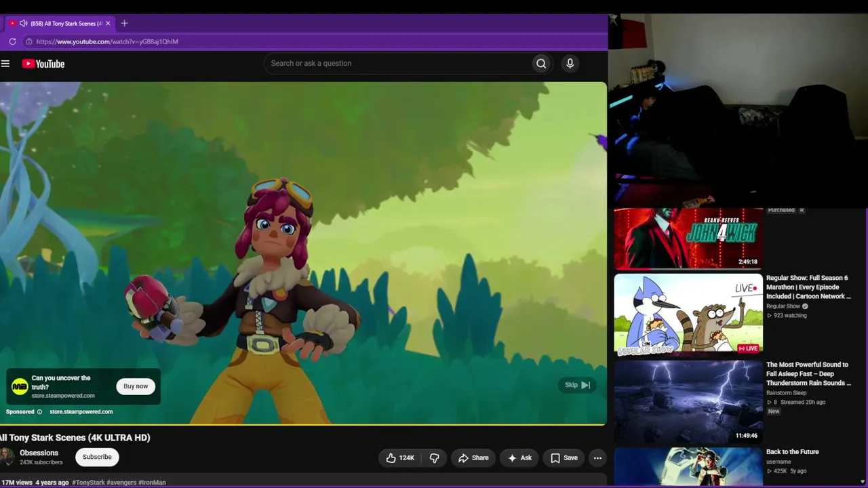Image resolution: width=868 pixels, height=488 pixels.
Task: Visit store.steampowered.com link beside Sponsored
Action: (x=81, y=412)
